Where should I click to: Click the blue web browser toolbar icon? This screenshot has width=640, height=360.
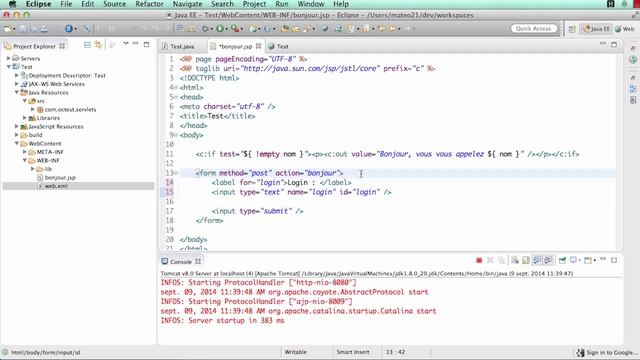point(69,29)
